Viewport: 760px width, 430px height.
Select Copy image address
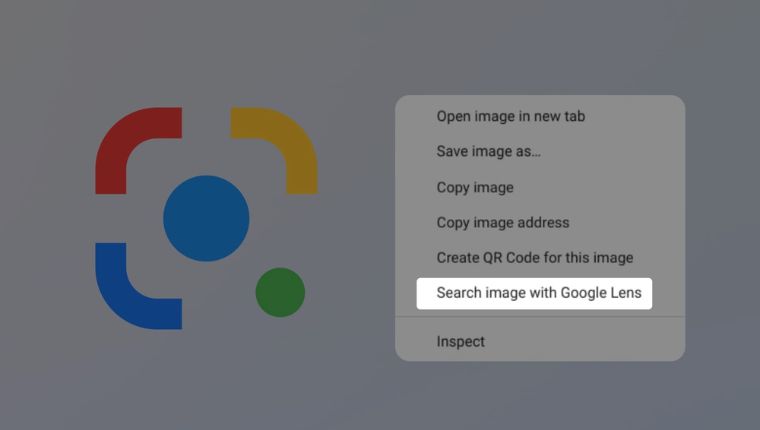click(x=502, y=222)
